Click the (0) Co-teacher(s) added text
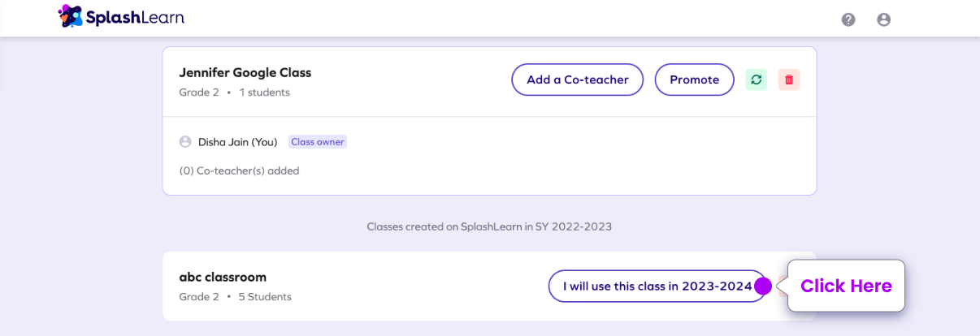This screenshot has height=336, width=980. tap(240, 170)
